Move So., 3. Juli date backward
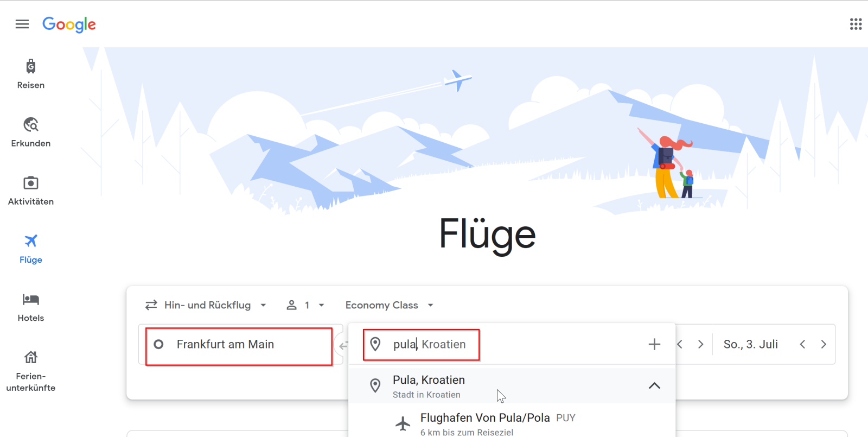Viewport: 868px width, 437px height. tap(802, 344)
